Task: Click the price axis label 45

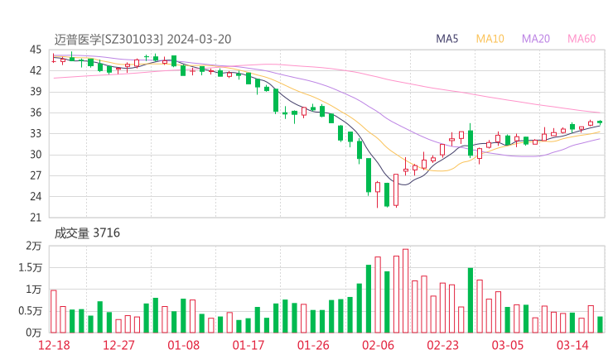Action: click(x=36, y=50)
